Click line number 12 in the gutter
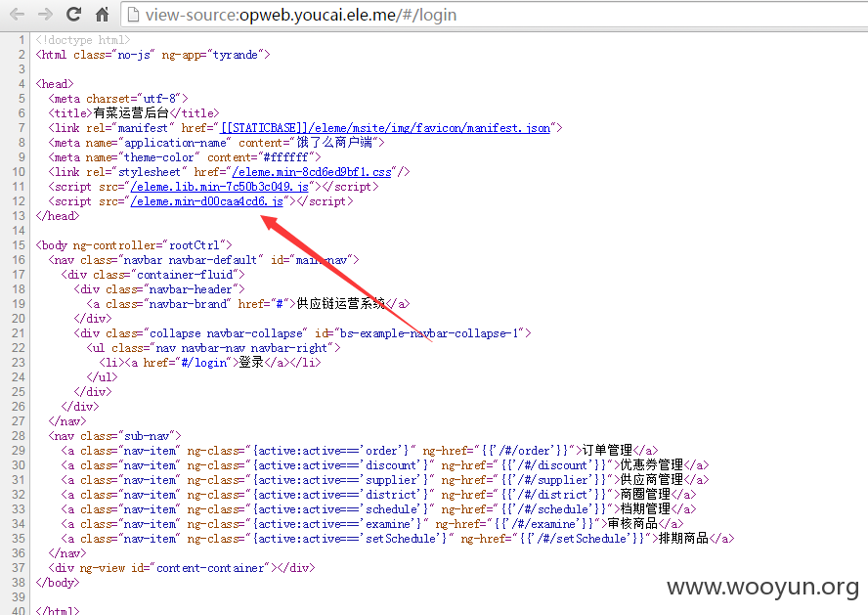 (x=19, y=201)
